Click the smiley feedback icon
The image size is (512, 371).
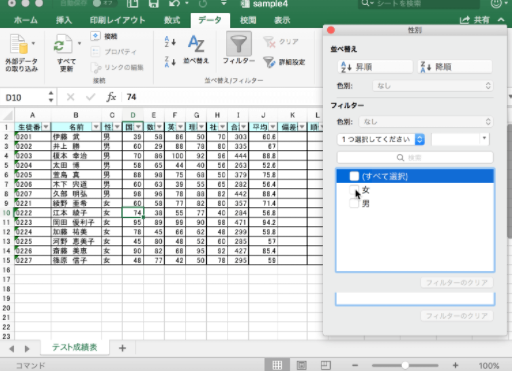496,4
